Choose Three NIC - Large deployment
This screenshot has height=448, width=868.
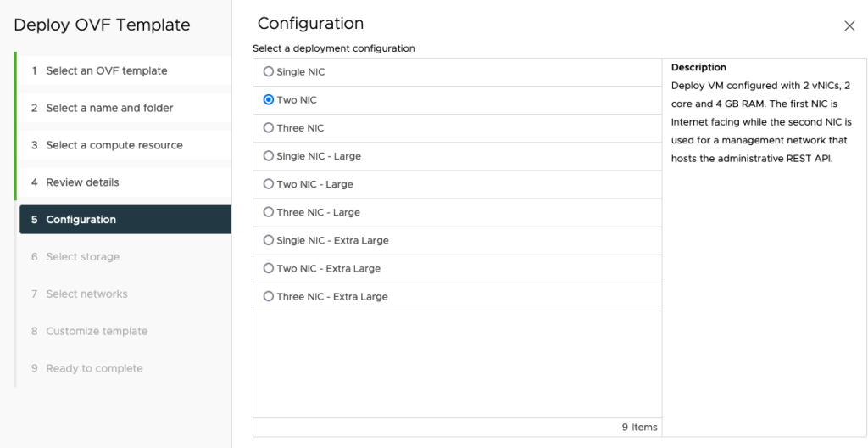269,212
